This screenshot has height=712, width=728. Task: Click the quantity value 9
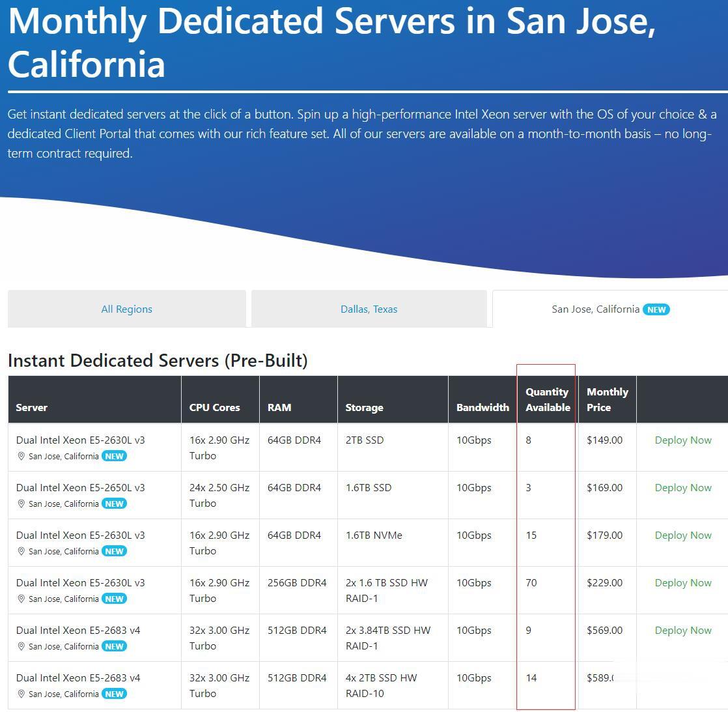[528, 631]
